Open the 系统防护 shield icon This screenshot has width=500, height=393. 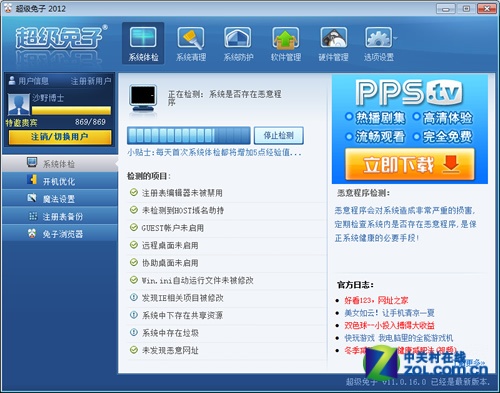238,38
